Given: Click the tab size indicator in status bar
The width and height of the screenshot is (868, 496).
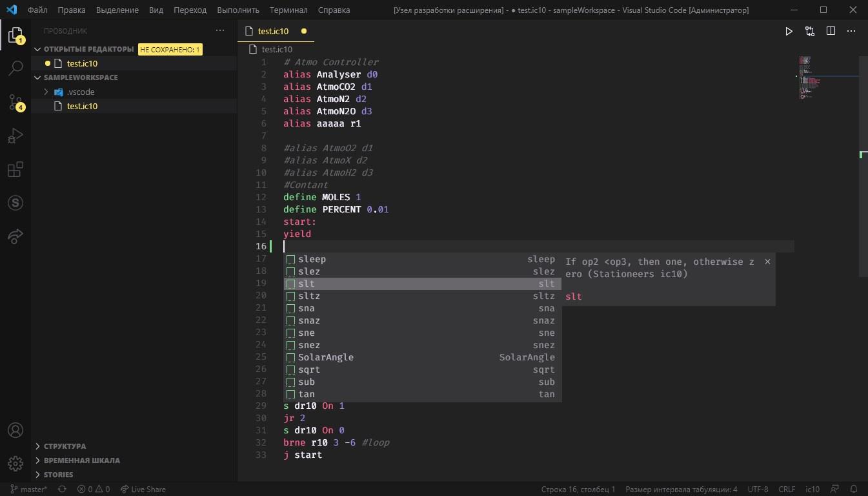Looking at the screenshot, I should (681, 490).
